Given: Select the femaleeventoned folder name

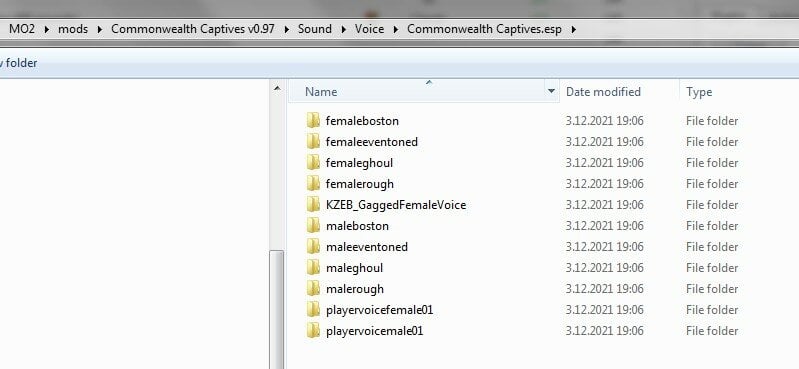Looking at the screenshot, I should (371, 142).
